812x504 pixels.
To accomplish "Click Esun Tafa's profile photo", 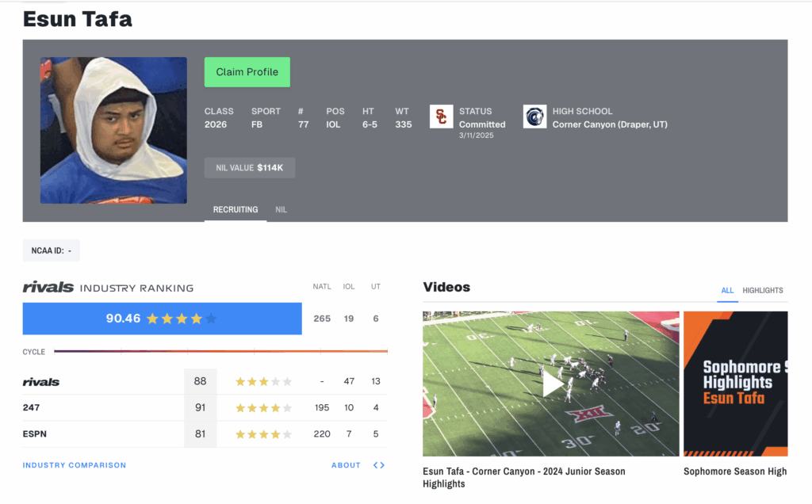I will (x=113, y=131).
